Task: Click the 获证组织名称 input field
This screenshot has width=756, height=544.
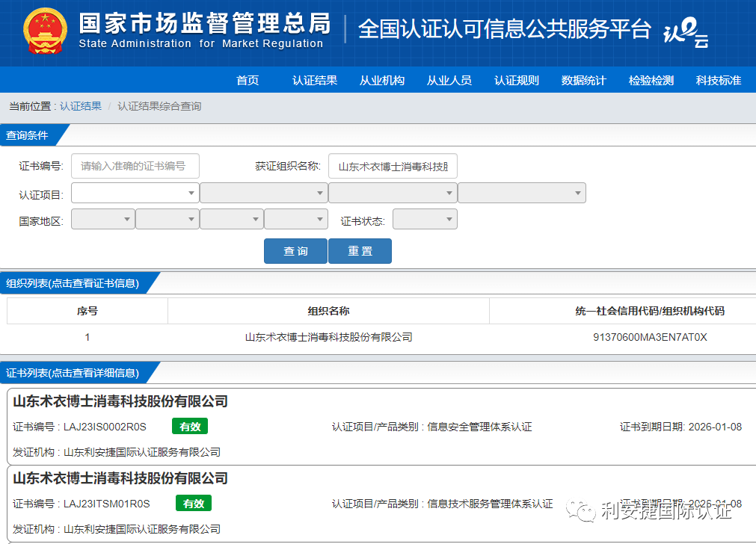Action: coord(393,166)
